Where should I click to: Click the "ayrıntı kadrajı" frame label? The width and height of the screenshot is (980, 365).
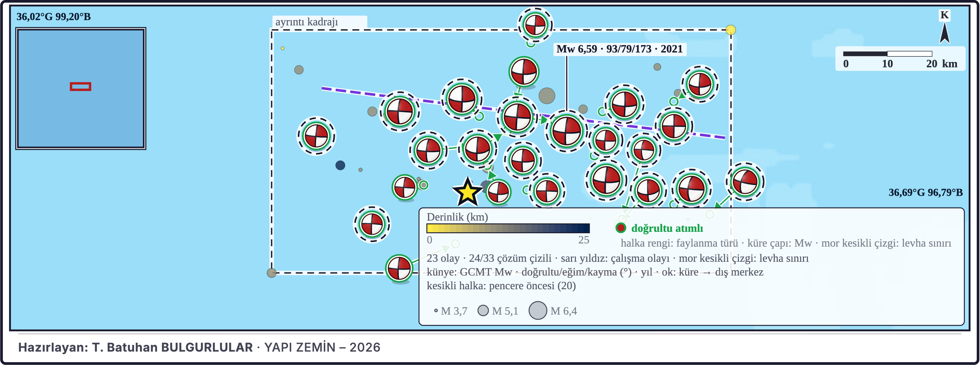click(x=307, y=22)
